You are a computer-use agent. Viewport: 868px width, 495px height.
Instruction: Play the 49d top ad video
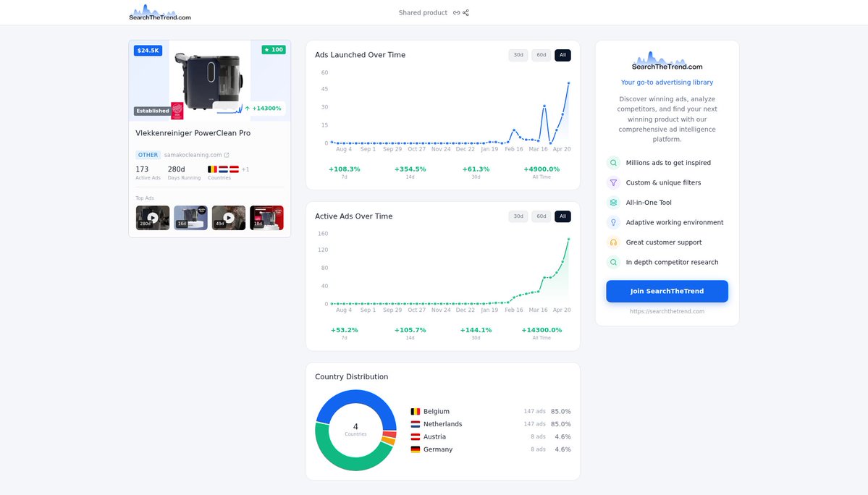click(x=229, y=218)
